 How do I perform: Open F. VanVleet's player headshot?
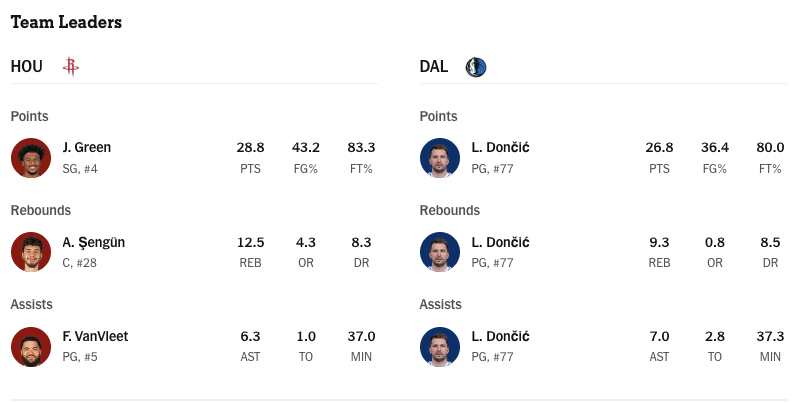31,346
